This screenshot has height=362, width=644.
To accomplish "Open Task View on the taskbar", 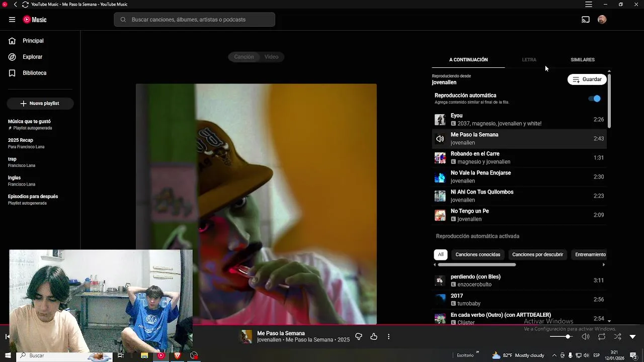I will (x=121, y=355).
